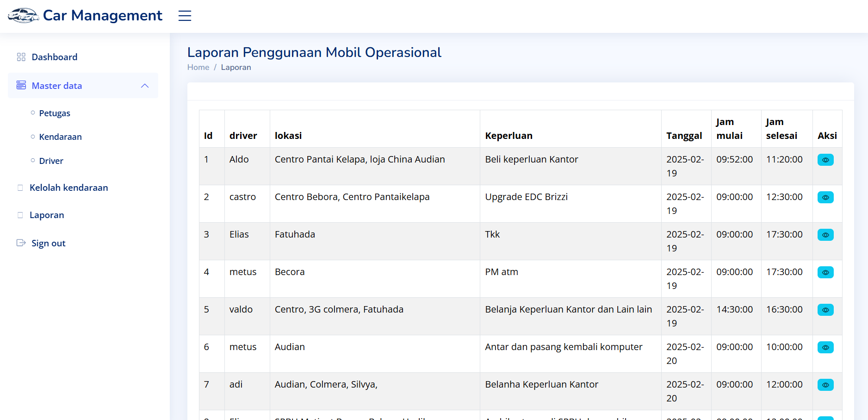Click the driver name 'Aldo'

click(x=239, y=159)
